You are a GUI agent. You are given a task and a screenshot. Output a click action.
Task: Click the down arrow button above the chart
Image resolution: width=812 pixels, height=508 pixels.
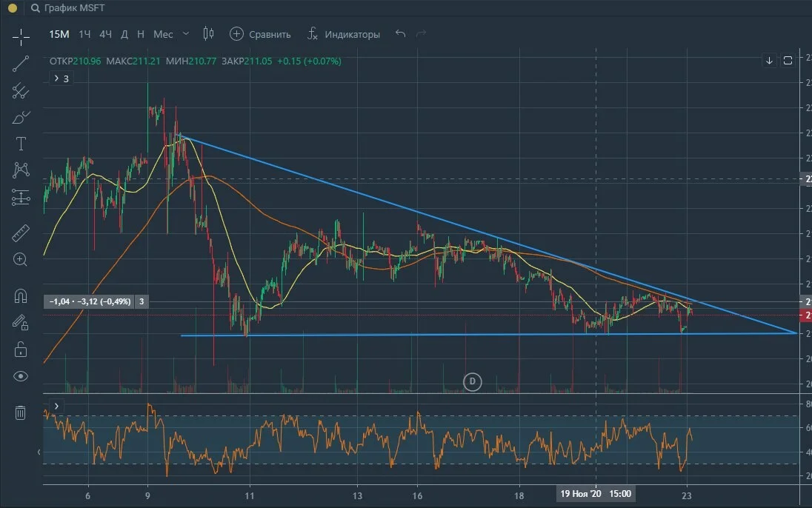(x=770, y=61)
